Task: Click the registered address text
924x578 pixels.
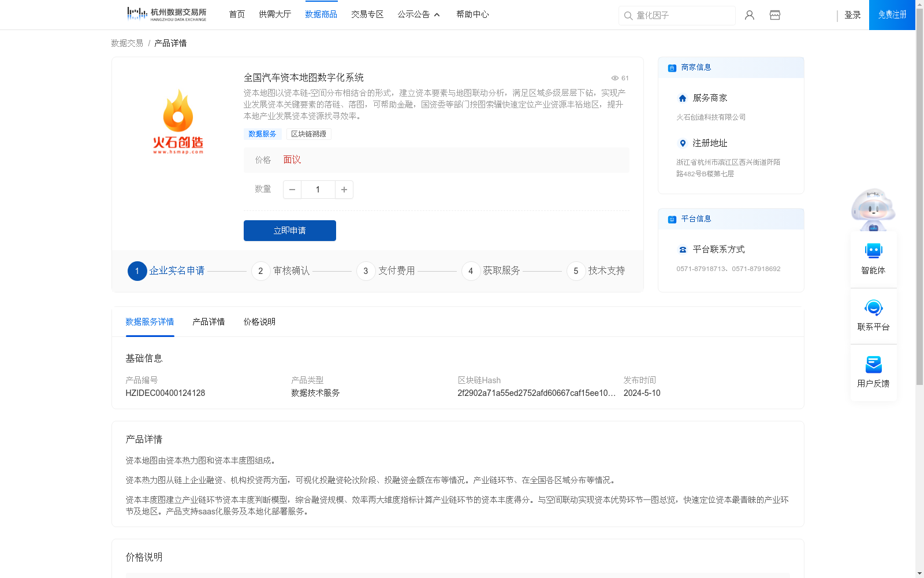Action: coord(728,168)
